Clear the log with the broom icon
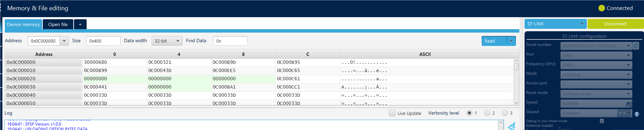 (512, 126)
